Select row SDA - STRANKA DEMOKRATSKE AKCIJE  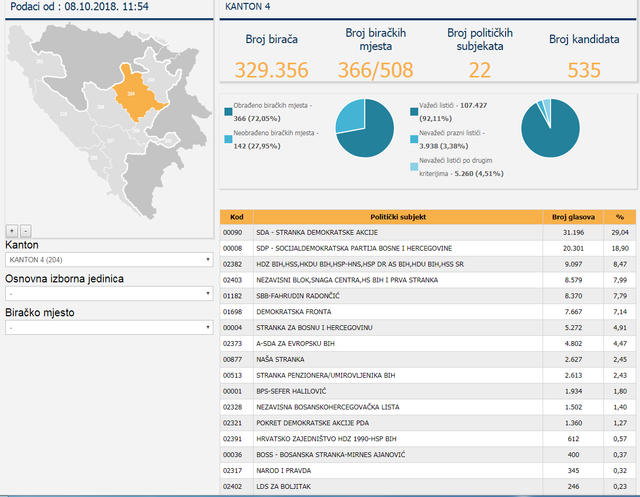[x=428, y=233]
